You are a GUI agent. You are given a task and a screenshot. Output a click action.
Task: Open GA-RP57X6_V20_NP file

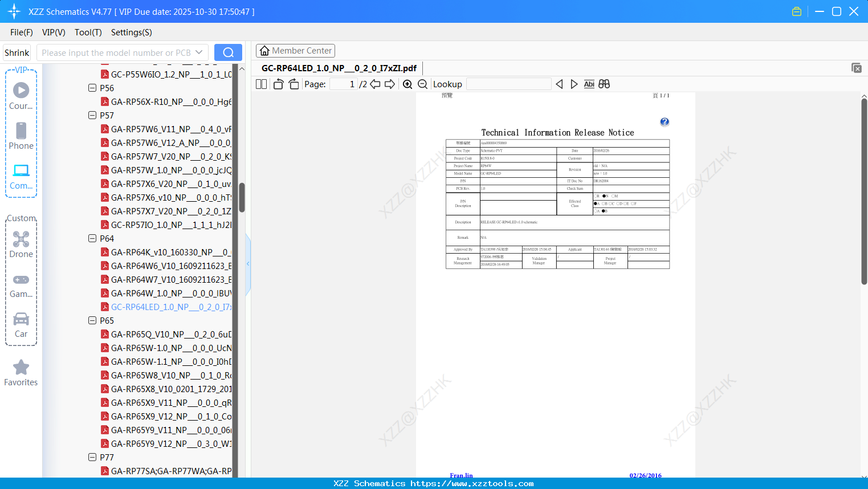point(166,184)
